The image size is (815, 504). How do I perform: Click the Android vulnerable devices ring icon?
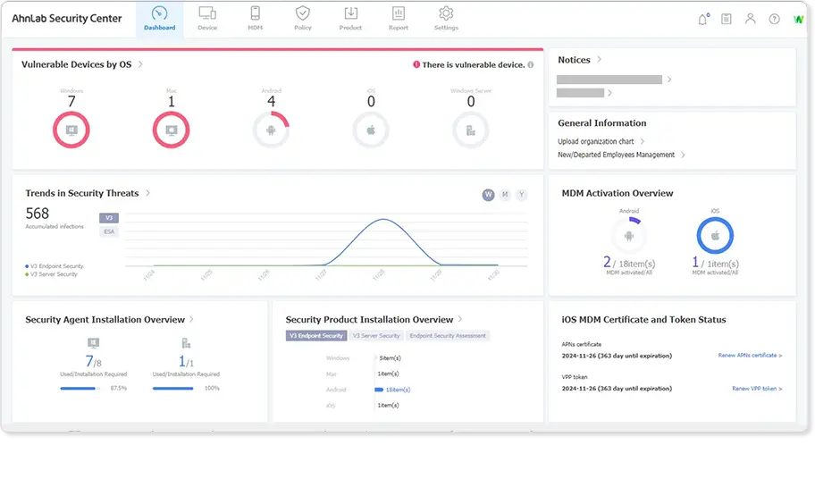[271, 130]
